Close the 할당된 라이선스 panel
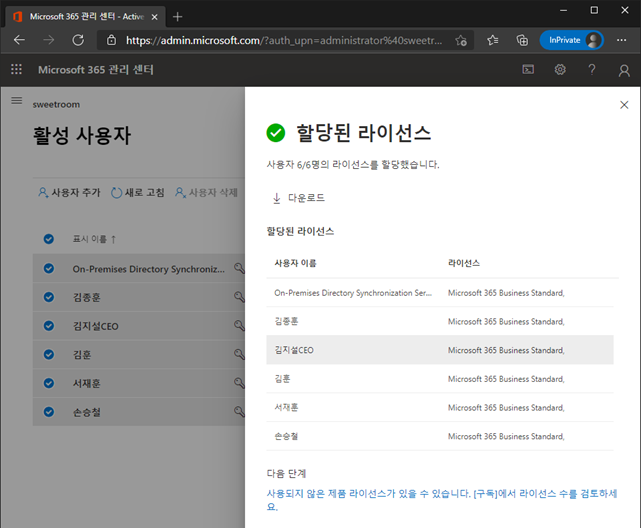641x528 pixels. (x=624, y=105)
